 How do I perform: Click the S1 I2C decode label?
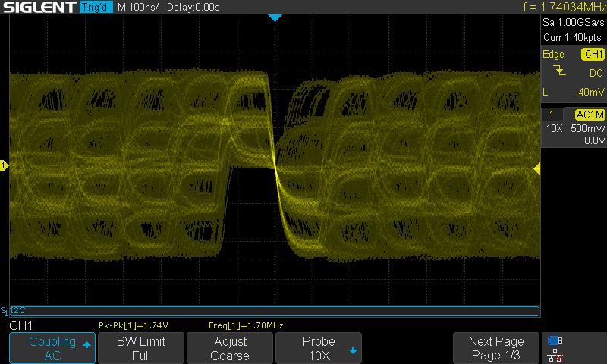pos(12,311)
